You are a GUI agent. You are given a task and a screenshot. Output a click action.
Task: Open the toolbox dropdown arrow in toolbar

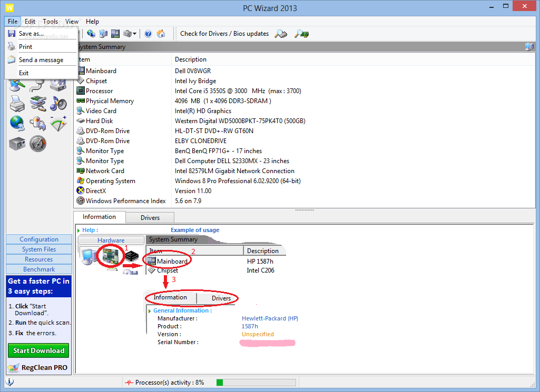135,34
